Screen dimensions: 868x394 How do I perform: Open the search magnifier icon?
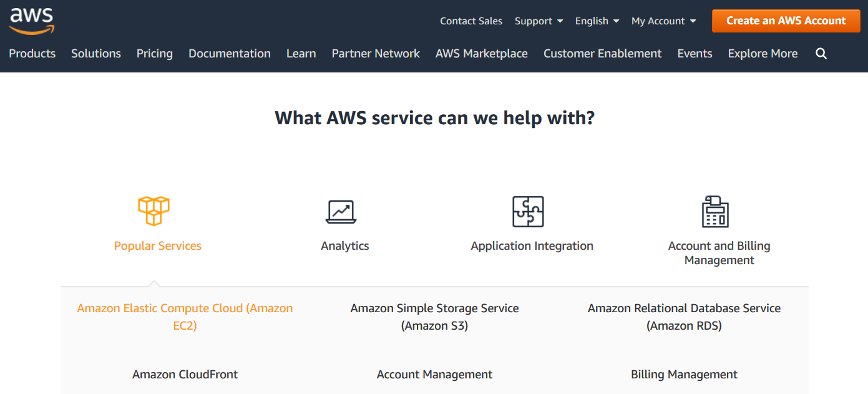tap(821, 54)
